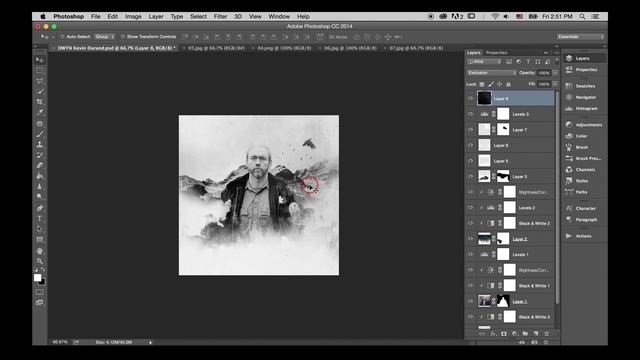Select the Rectangular Marquee tool

click(40, 70)
